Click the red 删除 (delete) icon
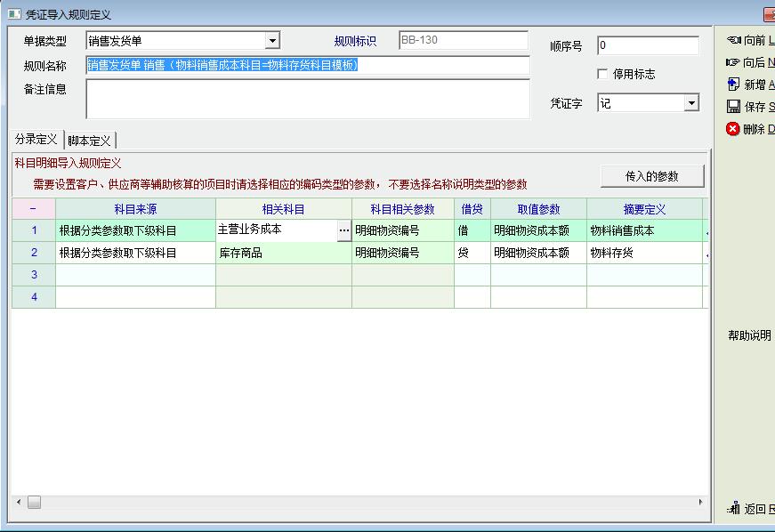 pos(733,129)
